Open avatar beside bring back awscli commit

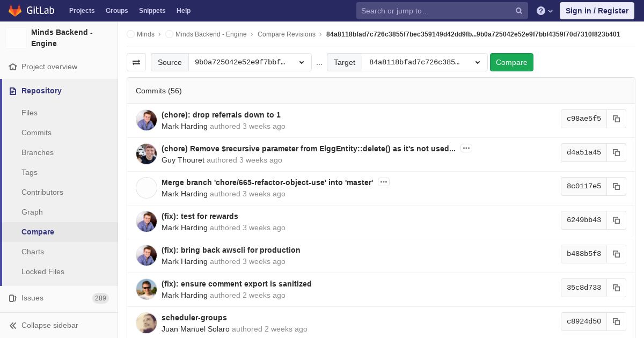tap(147, 255)
